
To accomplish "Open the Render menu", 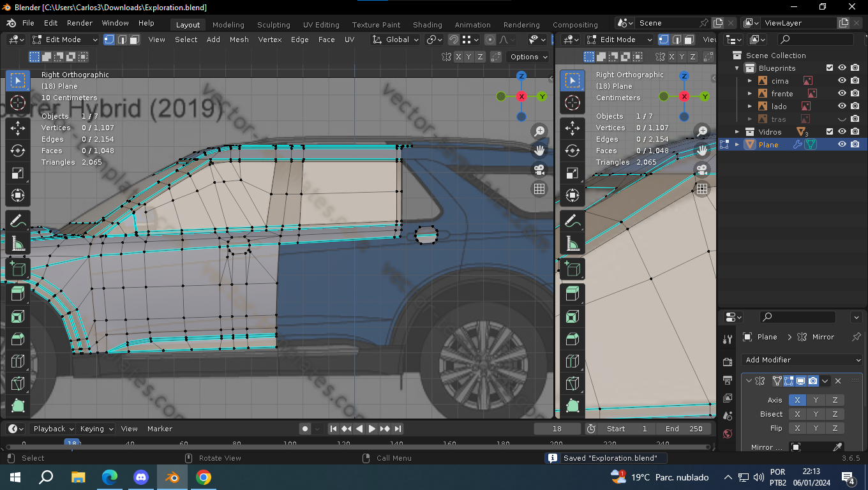I will click(x=80, y=23).
